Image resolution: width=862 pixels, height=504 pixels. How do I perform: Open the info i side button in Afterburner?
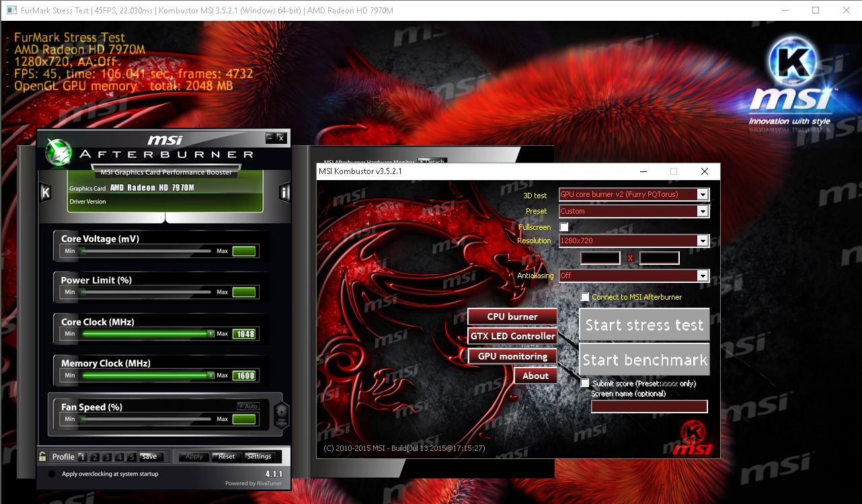[285, 193]
